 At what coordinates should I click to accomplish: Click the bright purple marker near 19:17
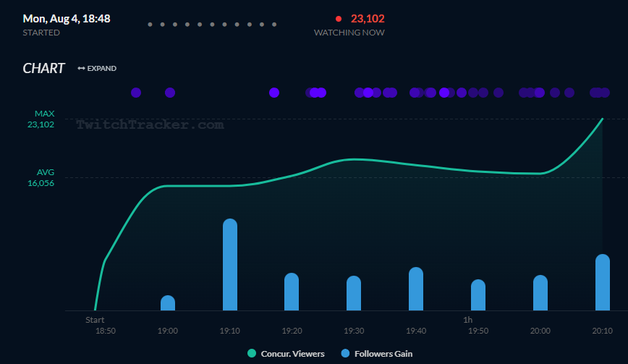coord(274,93)
